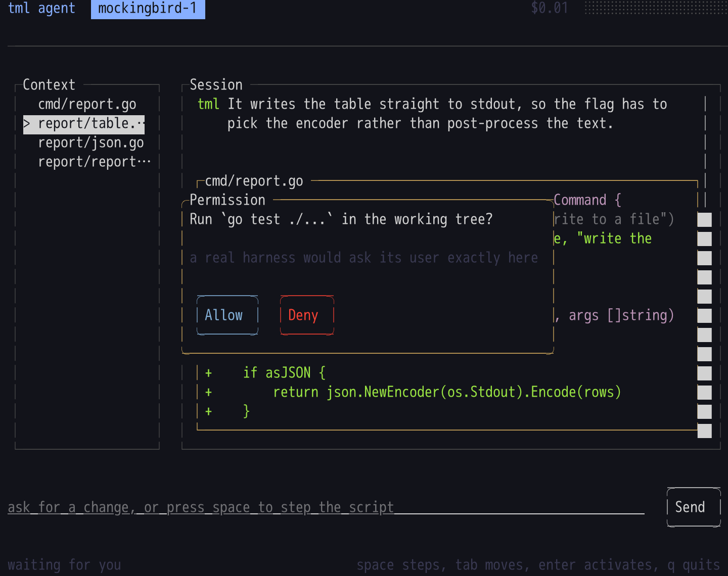Click the tml message about stdout table
The width and height of the screenshot is (728, 576).
point(432,114)
